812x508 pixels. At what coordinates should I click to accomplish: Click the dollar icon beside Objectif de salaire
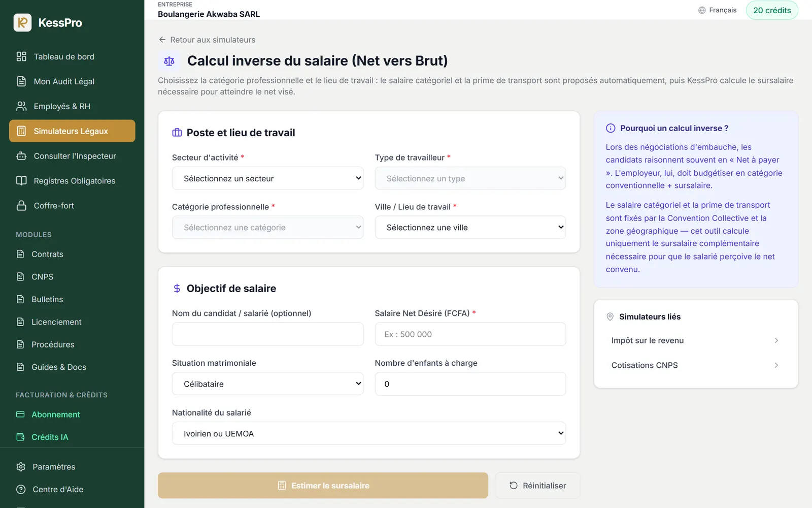click(177, 289)
